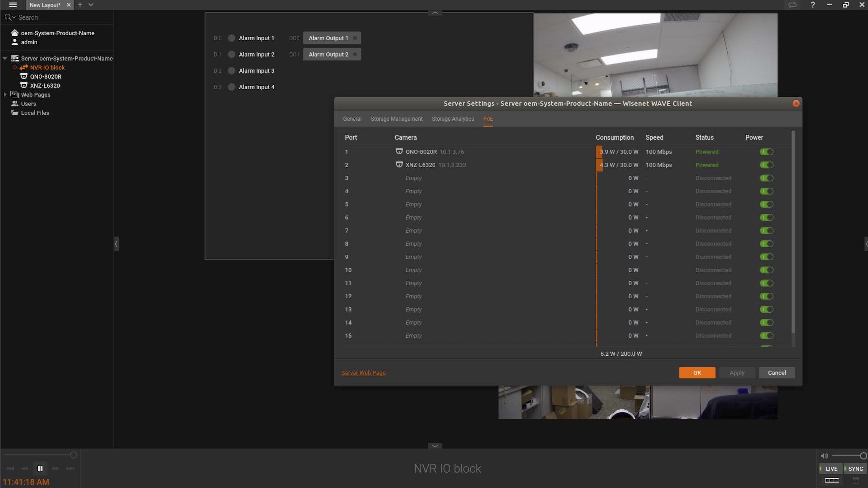Click the Apply button
The height and width of the screenshot is (488, 868).
click(x=737, y=373)
